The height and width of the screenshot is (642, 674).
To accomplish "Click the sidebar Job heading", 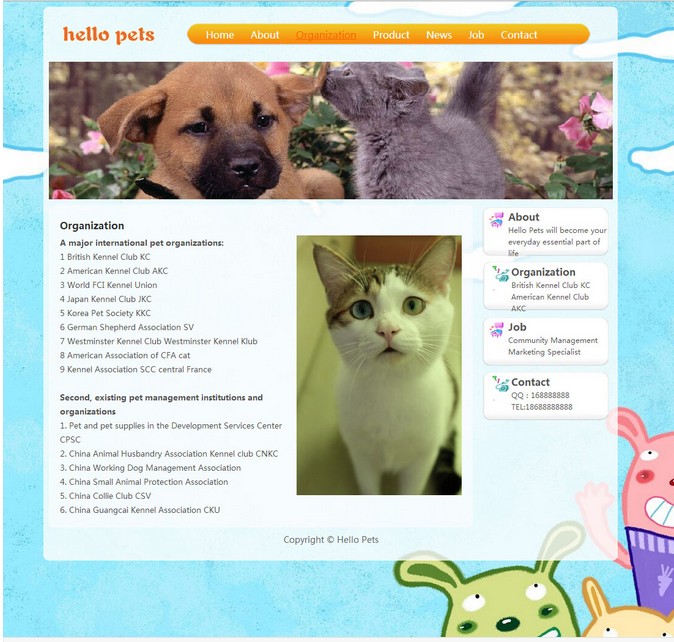I will [517, 327].
